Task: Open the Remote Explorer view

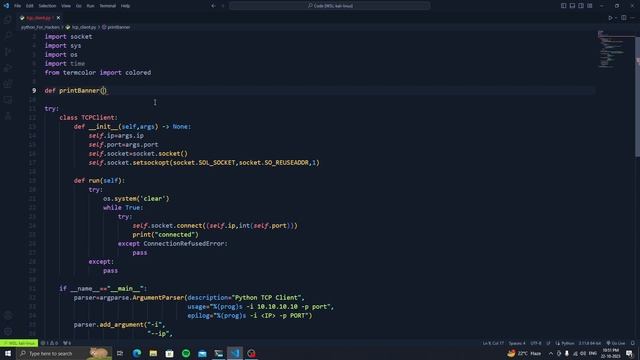Action: pos(8,100)
